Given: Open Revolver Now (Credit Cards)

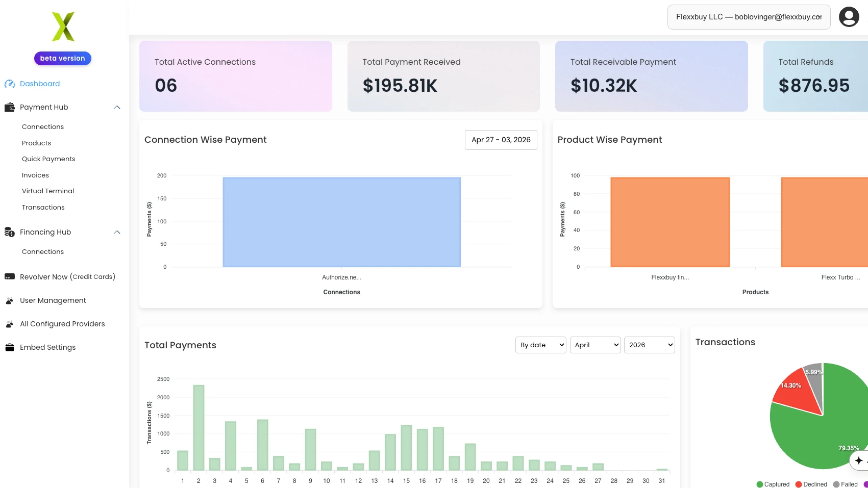Looking at the screenshot, I should [x=67, y=276].
